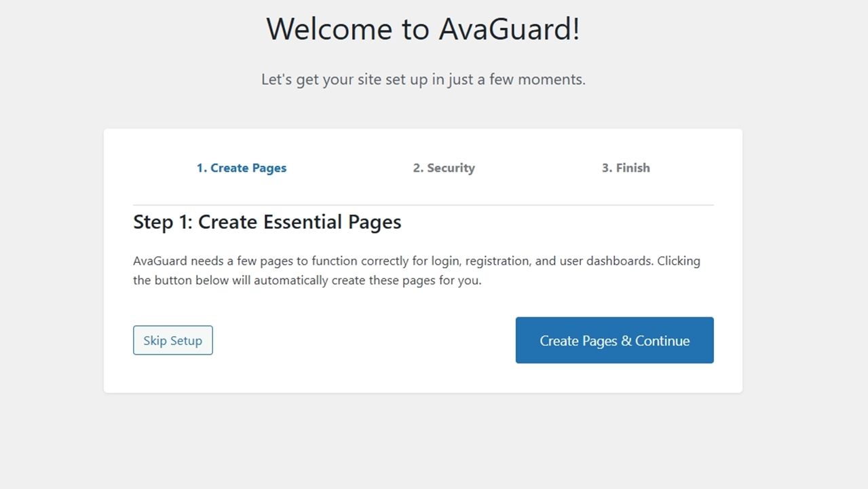The height and width of the screenshot is (489, 868).
Task: Switch to the "2. Security" step tab
Action: pos(444,168)
